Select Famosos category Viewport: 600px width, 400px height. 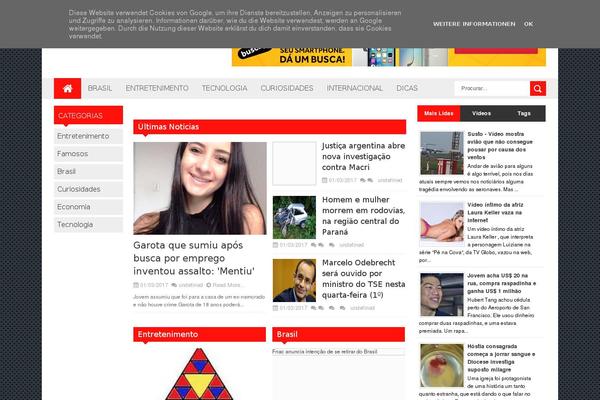point(88,154)
